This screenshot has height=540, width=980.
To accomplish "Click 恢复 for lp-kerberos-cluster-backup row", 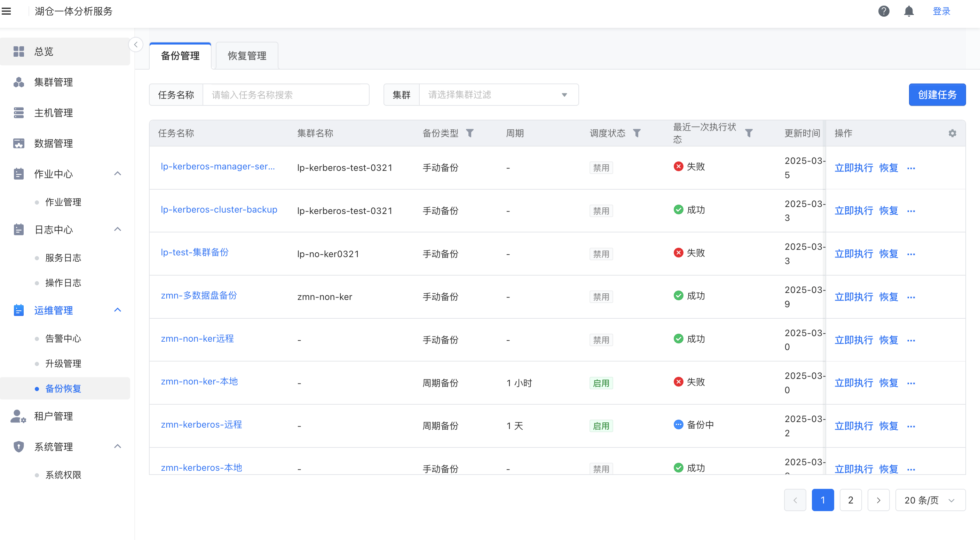I will 889,211.
